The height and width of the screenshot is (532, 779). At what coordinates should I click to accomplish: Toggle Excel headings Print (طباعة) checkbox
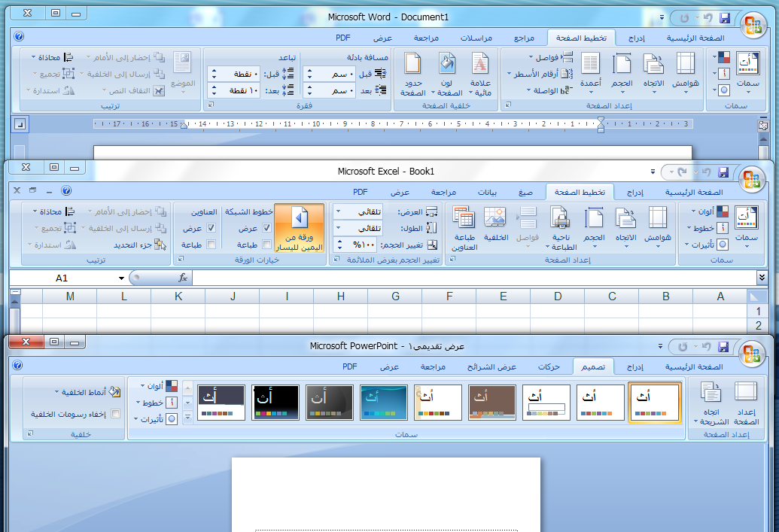click(x=211, y=245)
